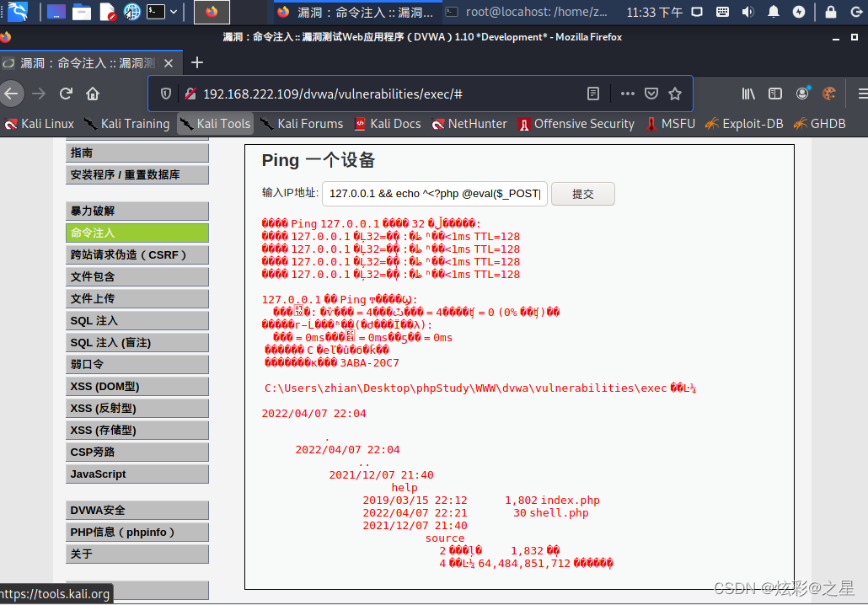Open the display settings tray icon
The height and width of the screenshot is (605, 868).
697,12
